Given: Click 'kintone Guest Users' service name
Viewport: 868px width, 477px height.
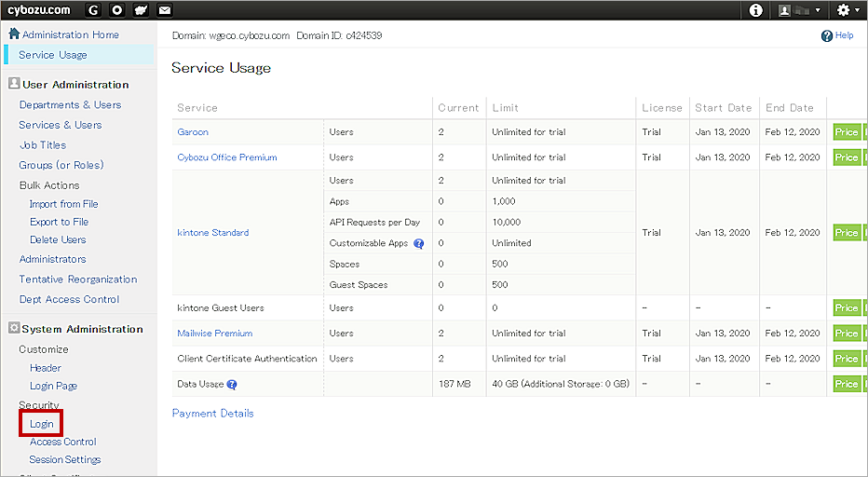Looking at the screenshot, I should point(221,308).
